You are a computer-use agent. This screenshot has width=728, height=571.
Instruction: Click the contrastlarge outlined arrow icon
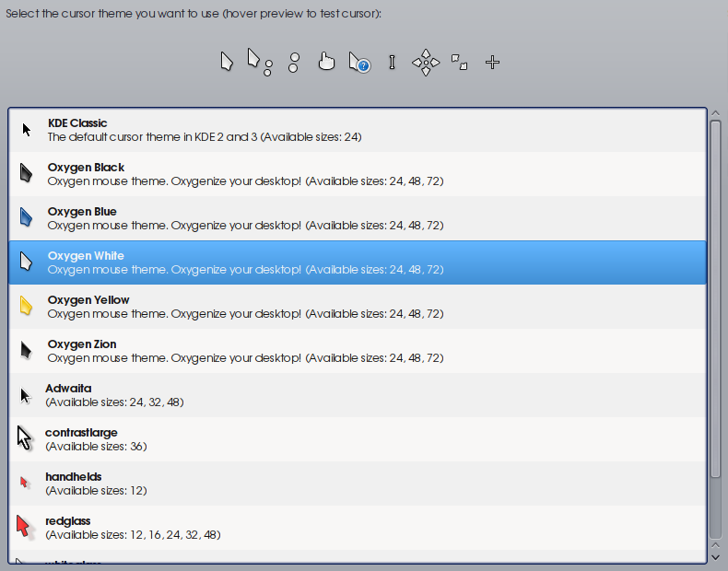tap(25, 438)
